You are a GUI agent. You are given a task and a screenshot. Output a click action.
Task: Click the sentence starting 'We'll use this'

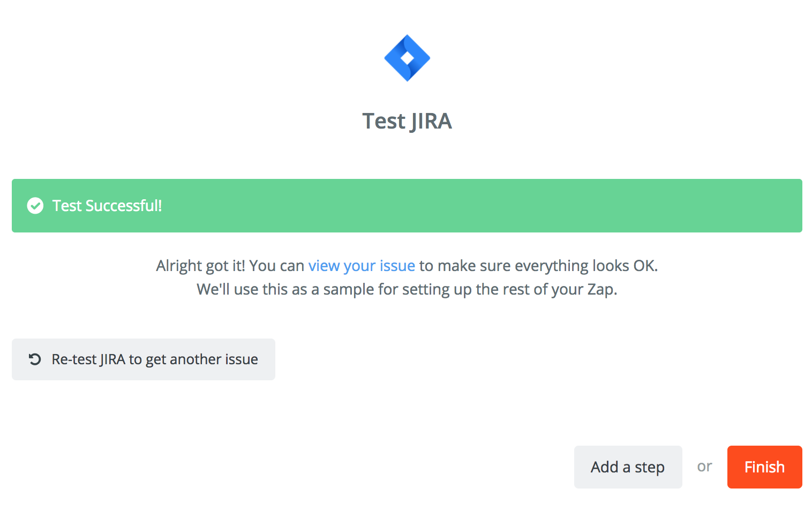point(407,289)
